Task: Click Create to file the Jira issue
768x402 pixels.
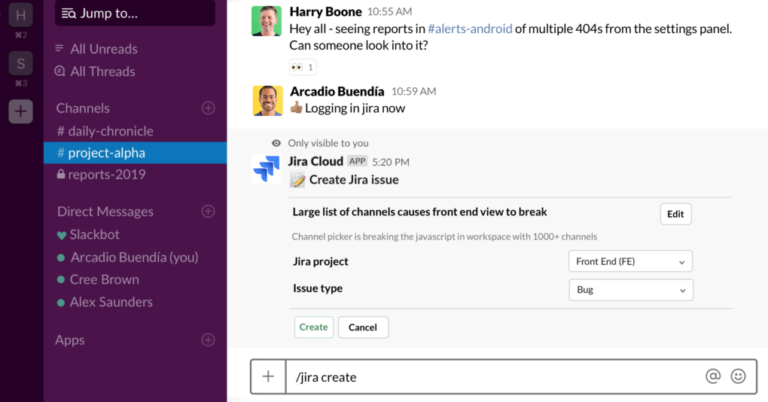Action: pyautogui.click(x=313, y=327)
